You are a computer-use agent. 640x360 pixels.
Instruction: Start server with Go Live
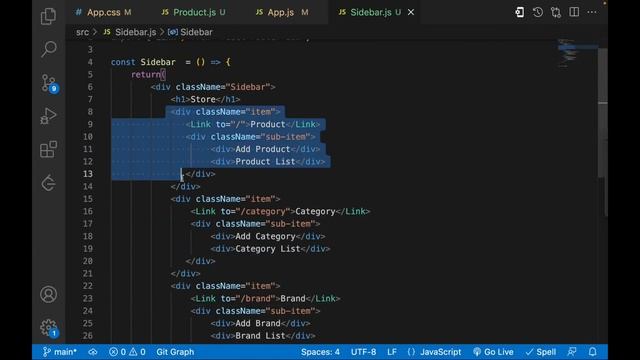point(493,352)
